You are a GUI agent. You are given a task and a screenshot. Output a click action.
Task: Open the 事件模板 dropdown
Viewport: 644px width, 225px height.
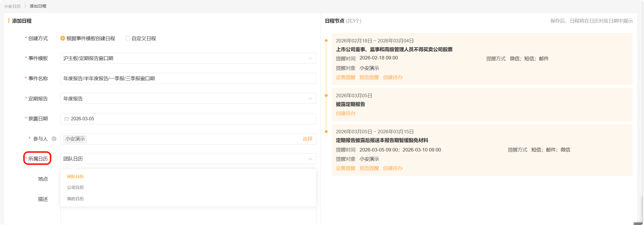188,58
